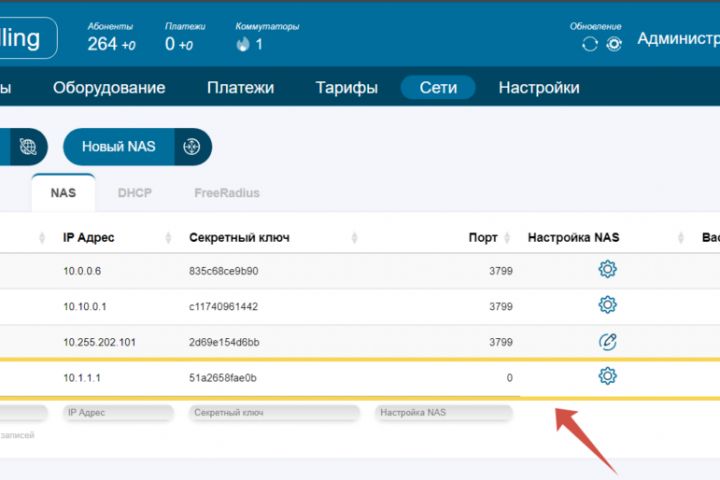720x480 pixels.
Task: Click secret key 51a2658fae0b
Action: (x=223, y=378)
